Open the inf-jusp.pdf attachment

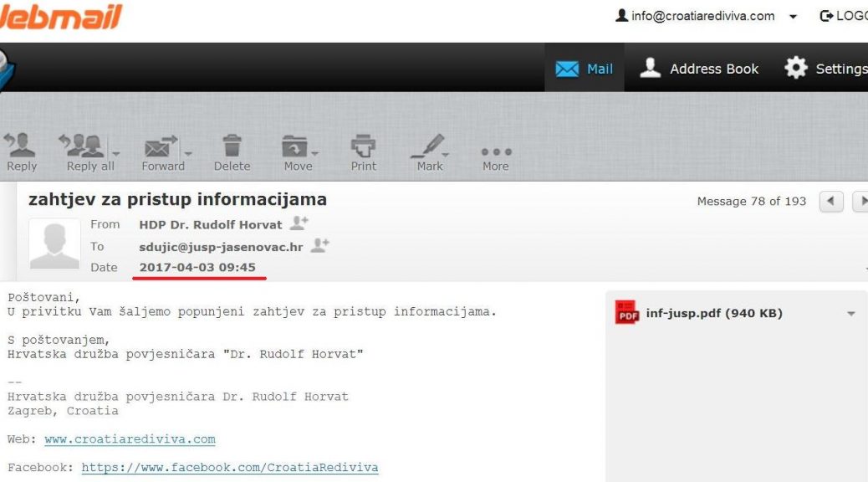pos(712,314)
